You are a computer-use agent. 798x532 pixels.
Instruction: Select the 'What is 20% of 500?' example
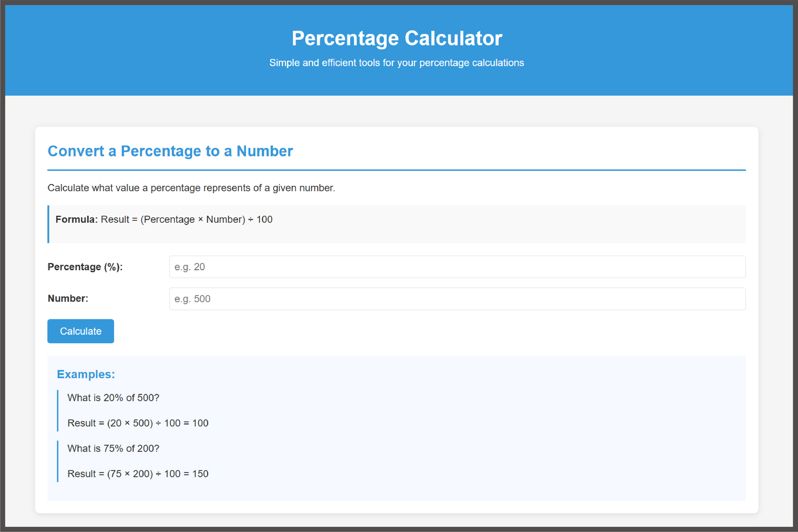113,398
